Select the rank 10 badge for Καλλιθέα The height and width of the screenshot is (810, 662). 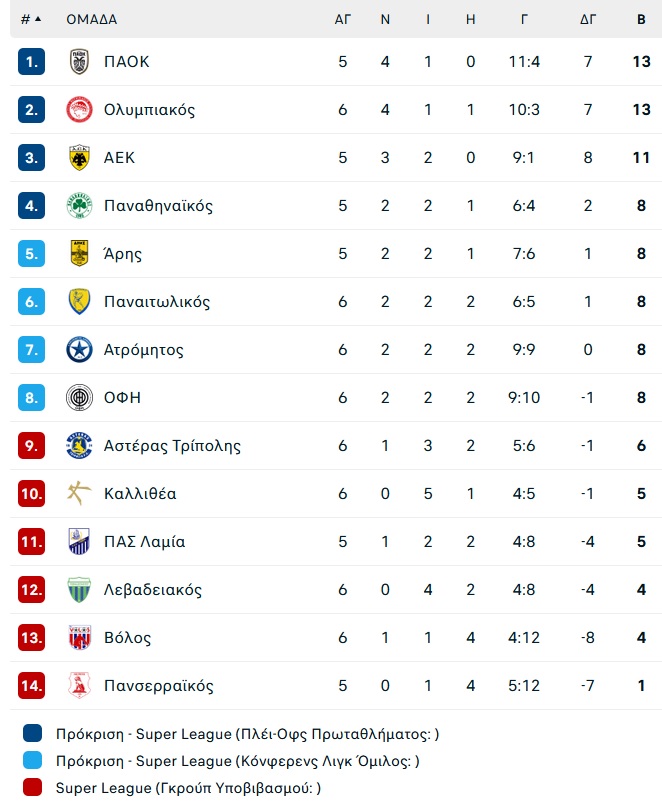31,493
